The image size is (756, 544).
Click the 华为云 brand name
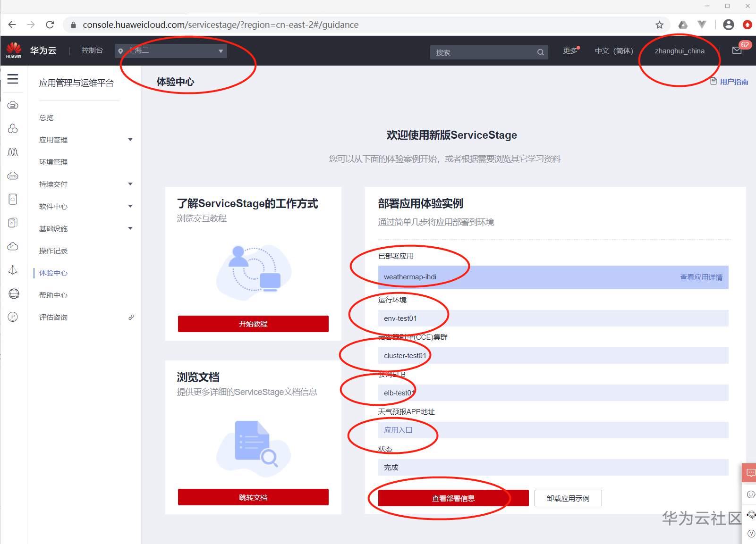pos(43,50)
